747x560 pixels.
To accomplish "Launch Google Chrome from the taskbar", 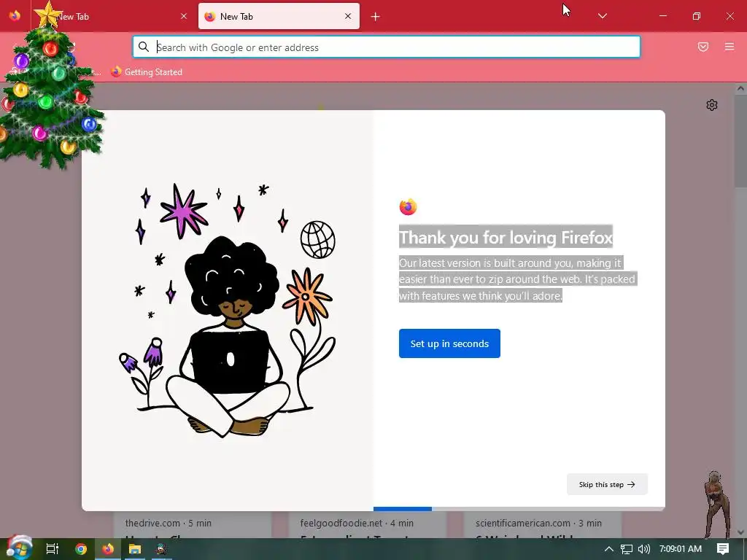I will 81,549.
